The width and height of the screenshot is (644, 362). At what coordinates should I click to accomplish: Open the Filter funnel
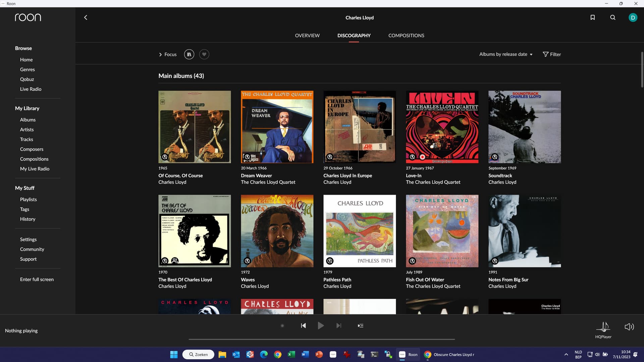552,54
